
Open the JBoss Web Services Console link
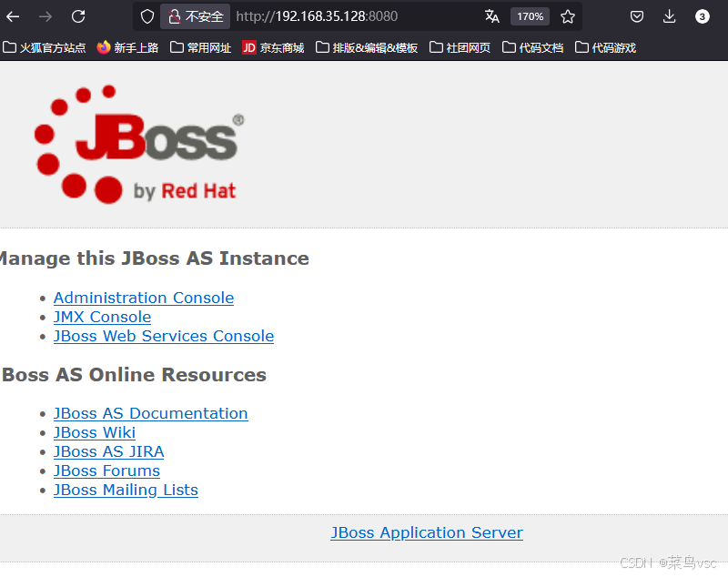click(x=164, y=336)
